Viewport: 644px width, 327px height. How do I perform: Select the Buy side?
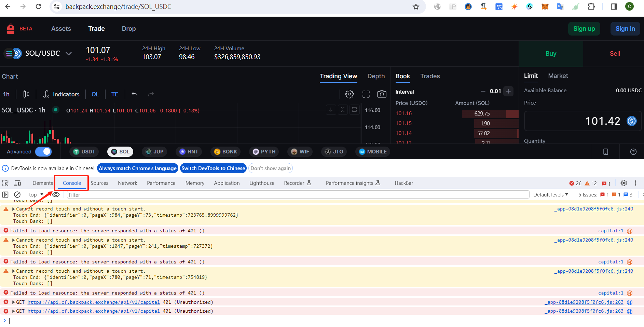(551, 54)
